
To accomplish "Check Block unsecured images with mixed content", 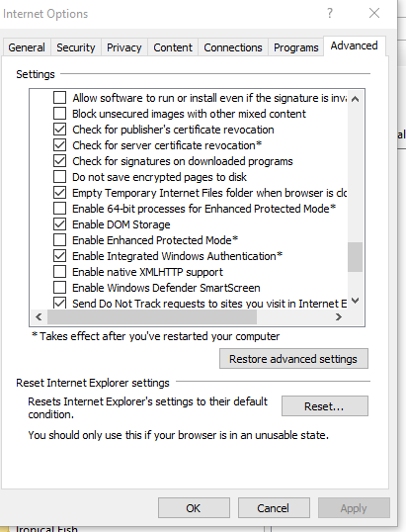I will pos(60,114).
